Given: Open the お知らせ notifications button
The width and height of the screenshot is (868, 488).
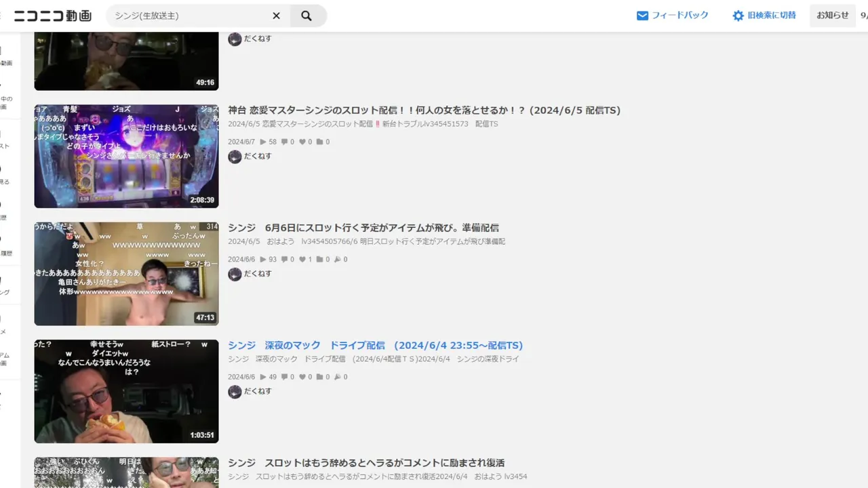Looking at the screenshot, I should coord(833,16).
